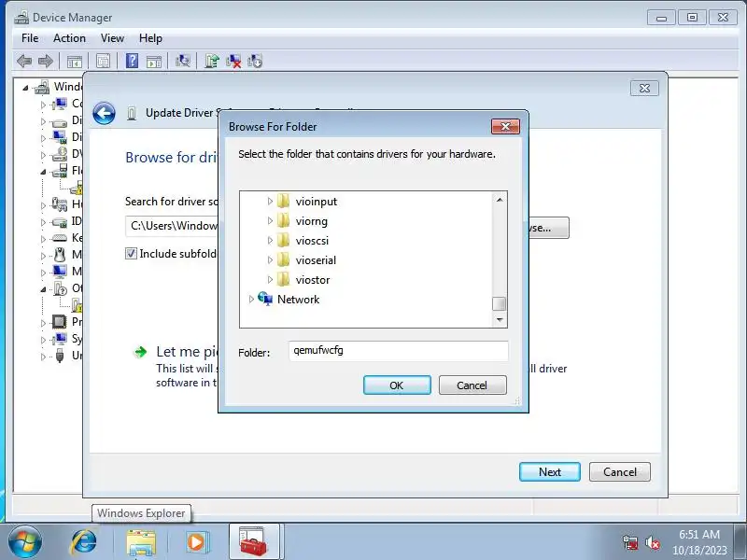Viewport: 747px width, 560px height.
Task: Click the Show/Hide Console Tree toolbar icon
Action: point(75,61)
